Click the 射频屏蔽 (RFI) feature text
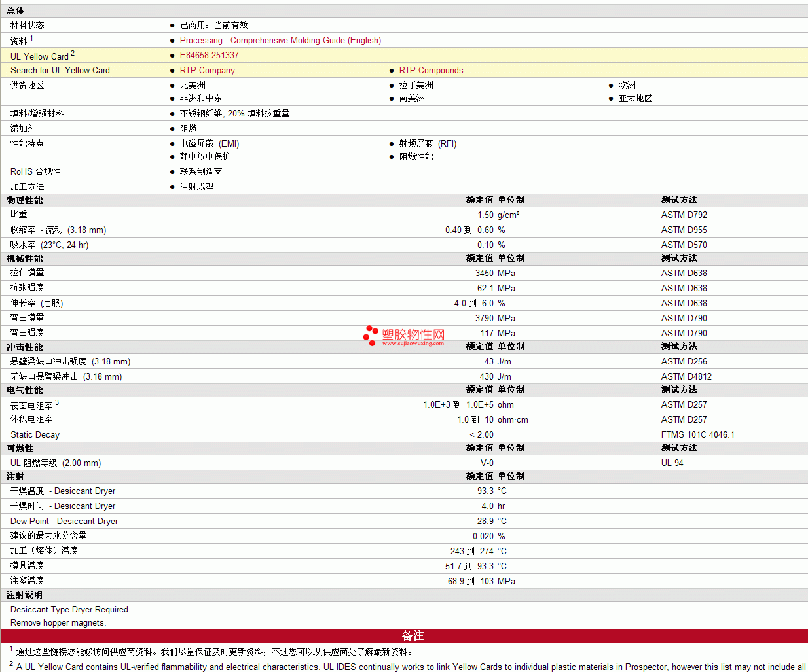 pos(428,143)
